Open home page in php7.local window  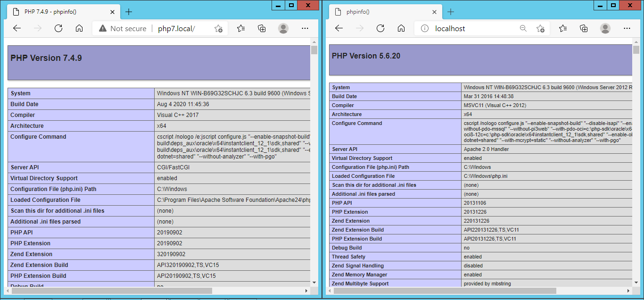click(x=79, y=28)
